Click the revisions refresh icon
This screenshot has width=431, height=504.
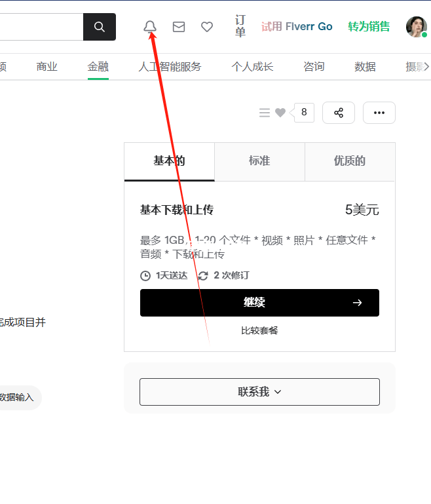click(x=203, y=276)
